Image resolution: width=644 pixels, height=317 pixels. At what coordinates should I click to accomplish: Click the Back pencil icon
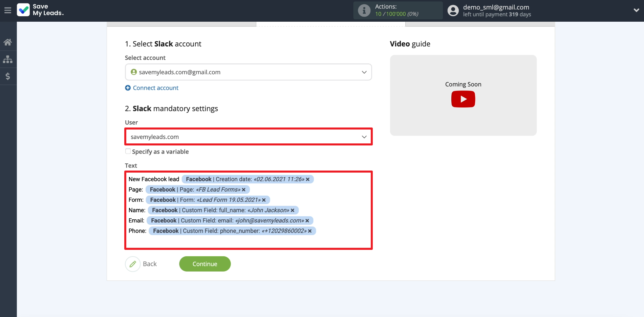[x=133, y=264]
